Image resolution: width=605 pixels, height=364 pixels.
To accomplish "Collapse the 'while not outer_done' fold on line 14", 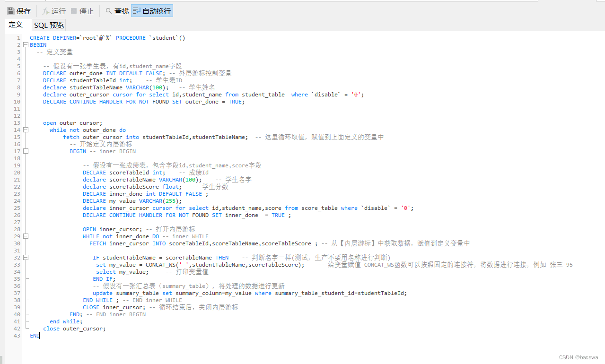I will pos(26,130).
